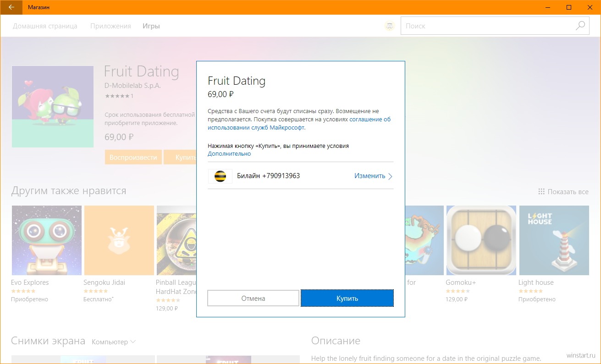Click the Магазин window title
This screenshot has height=364, width=601.
(x=39, y=7)
